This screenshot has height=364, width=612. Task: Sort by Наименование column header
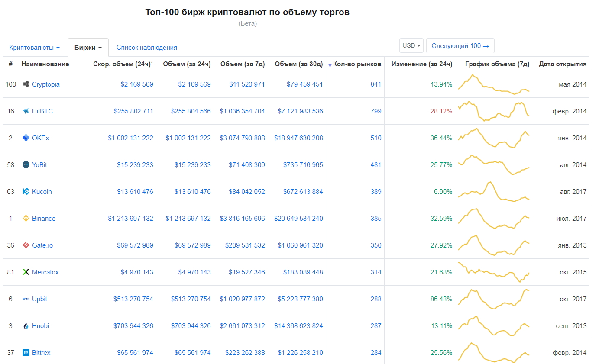tap(45, 64)
